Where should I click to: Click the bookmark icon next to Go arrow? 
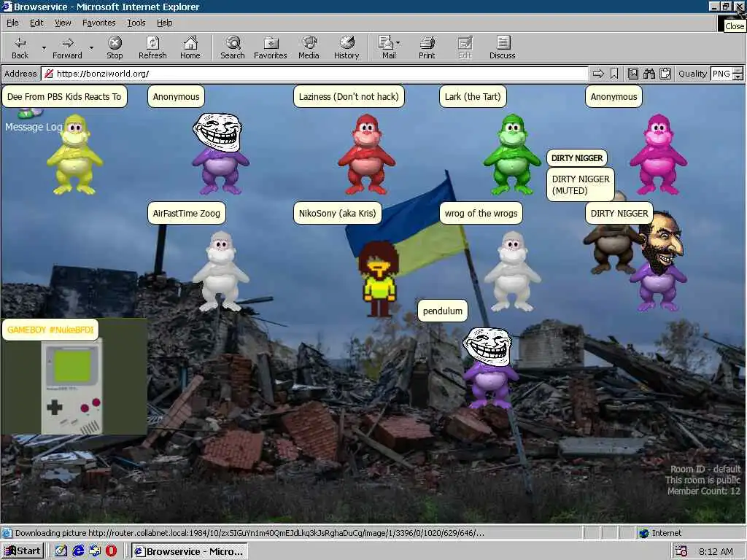614,74
